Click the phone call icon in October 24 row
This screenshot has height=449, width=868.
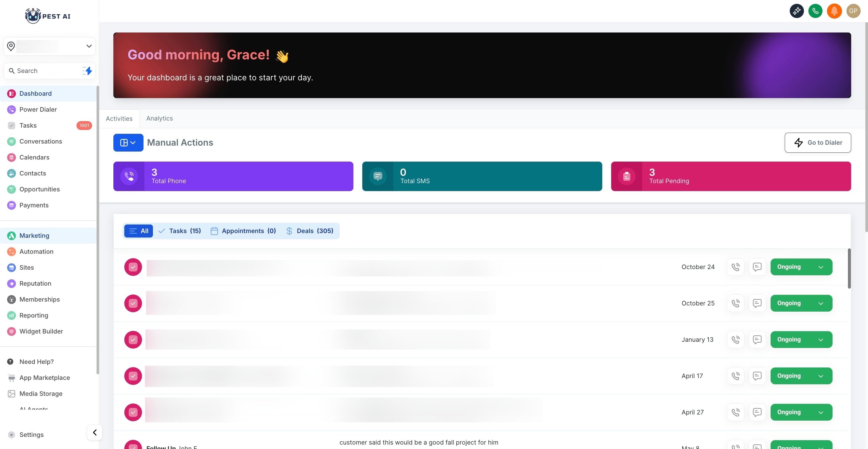735,267
